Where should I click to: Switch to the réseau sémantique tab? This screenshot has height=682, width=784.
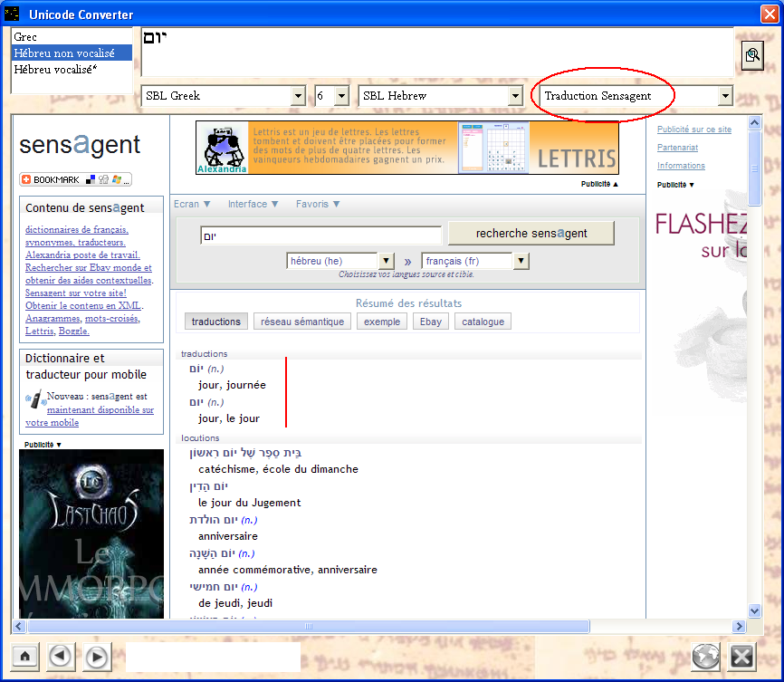point(302,322)
